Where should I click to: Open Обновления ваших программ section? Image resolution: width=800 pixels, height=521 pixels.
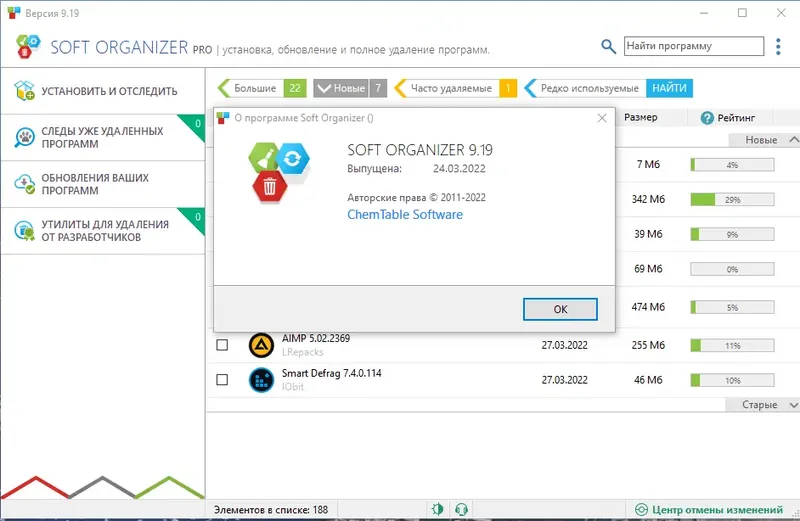103,184
